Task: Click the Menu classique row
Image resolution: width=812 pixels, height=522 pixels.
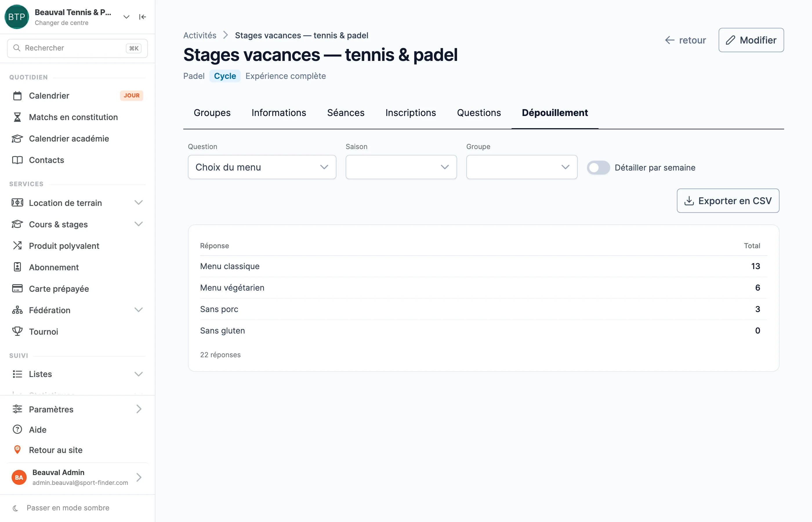Action: coord(483,266)
